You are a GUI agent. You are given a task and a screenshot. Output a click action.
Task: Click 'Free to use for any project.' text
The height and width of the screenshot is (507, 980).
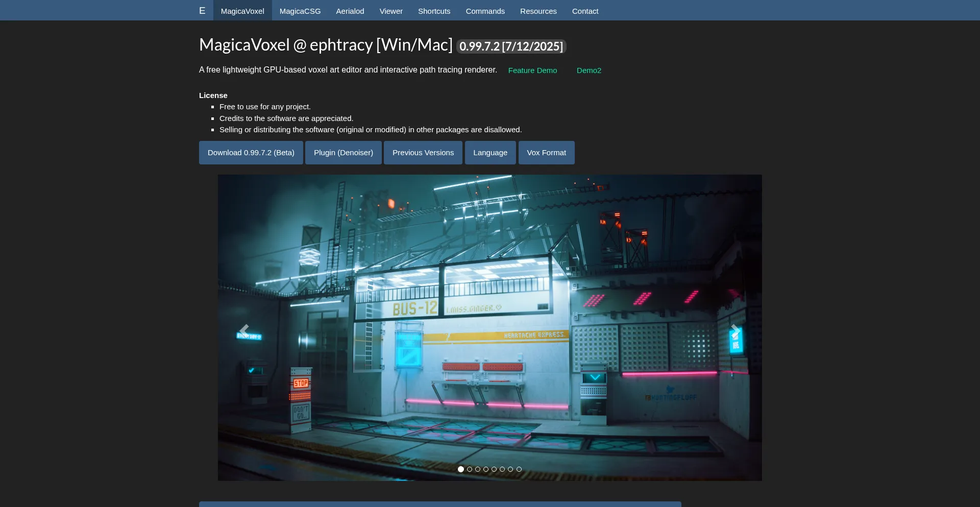tap(265, 107)
